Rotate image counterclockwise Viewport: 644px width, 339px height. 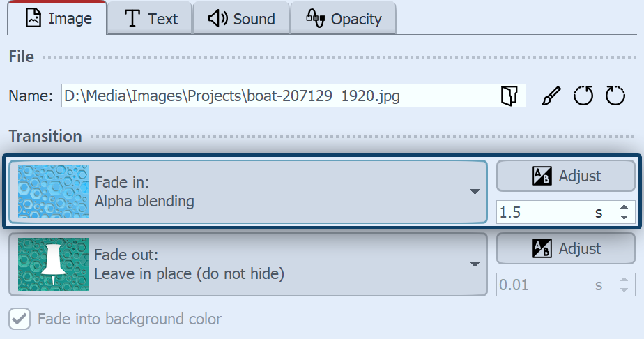click(583, 96)
